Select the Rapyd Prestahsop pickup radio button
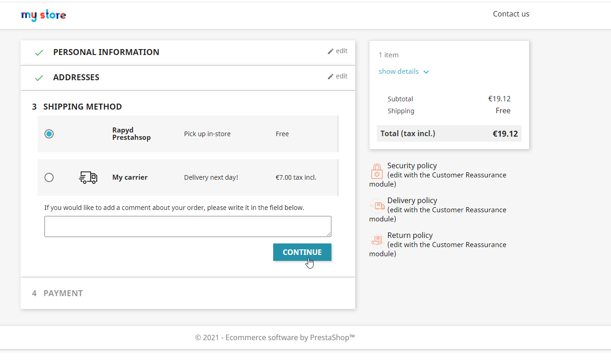The height and width of the screenshot is (364, 611). [49, 134]
